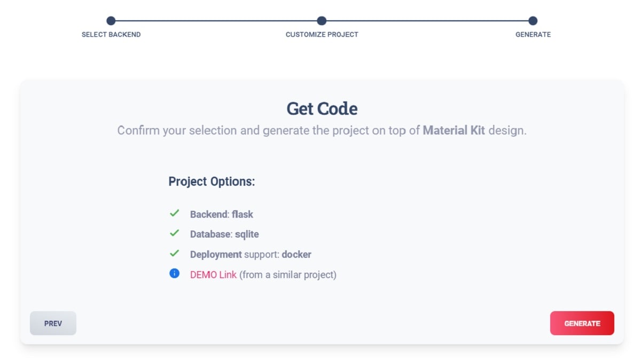The image size is (641, 364).
Task: Click the Deployment support: docker list entry
Action: coord(251,255)
